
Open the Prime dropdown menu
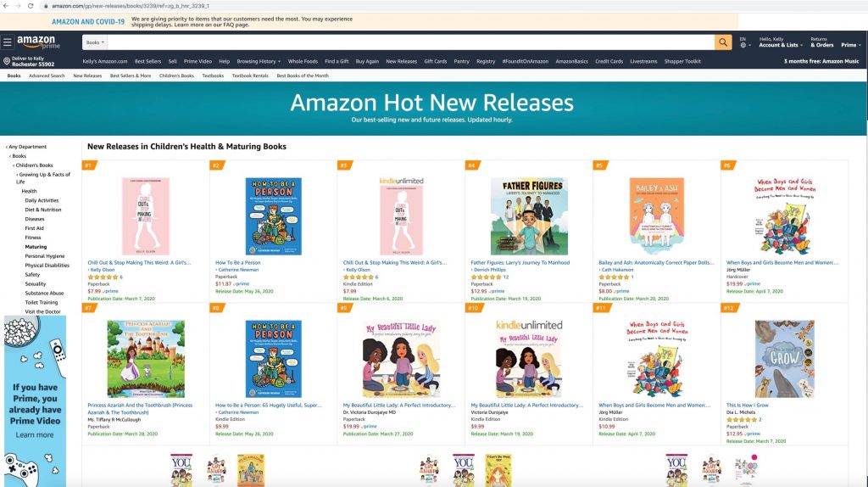[851, 45]
